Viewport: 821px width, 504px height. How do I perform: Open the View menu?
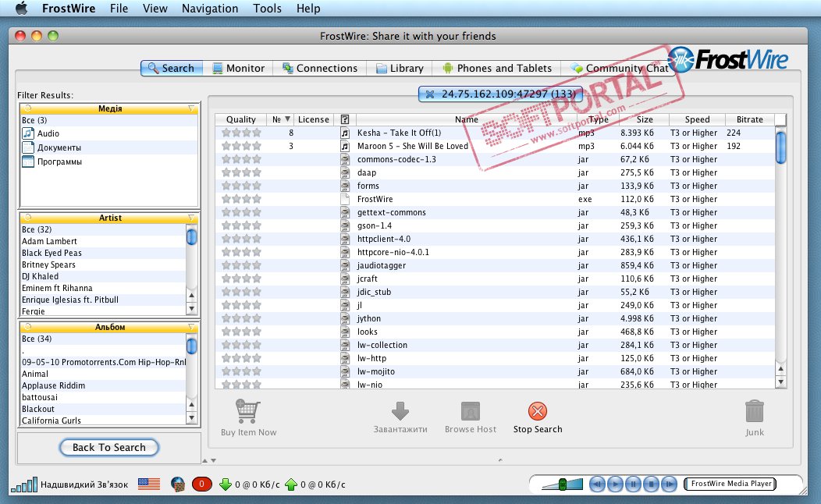[x=155, y=9]
